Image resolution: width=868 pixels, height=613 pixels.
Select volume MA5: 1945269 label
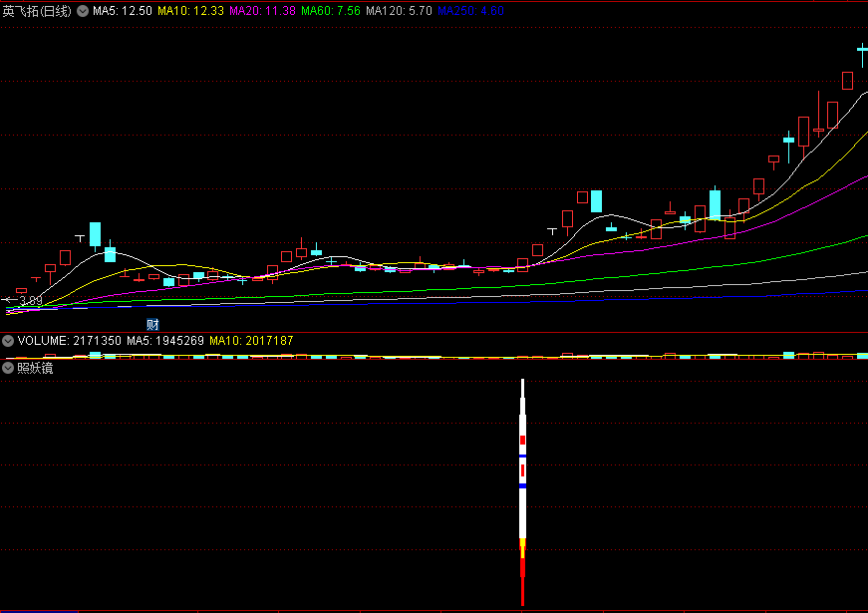click(x=165, y=341)
